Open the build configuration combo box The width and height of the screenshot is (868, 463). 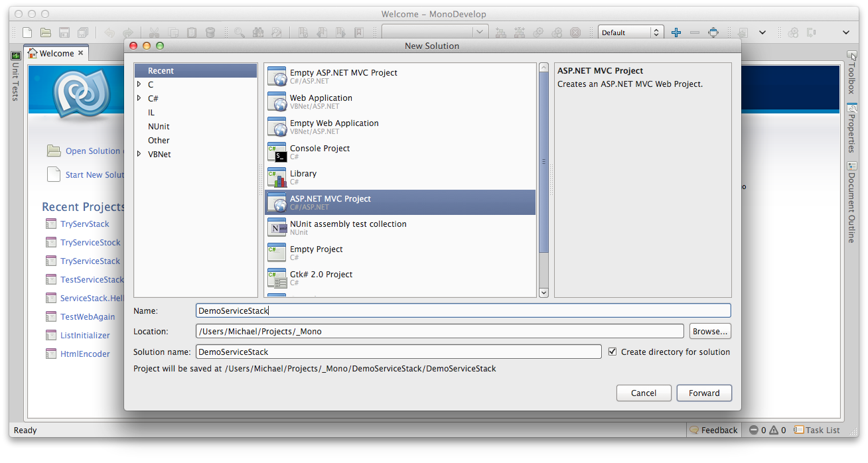click(x=435, y=32)
